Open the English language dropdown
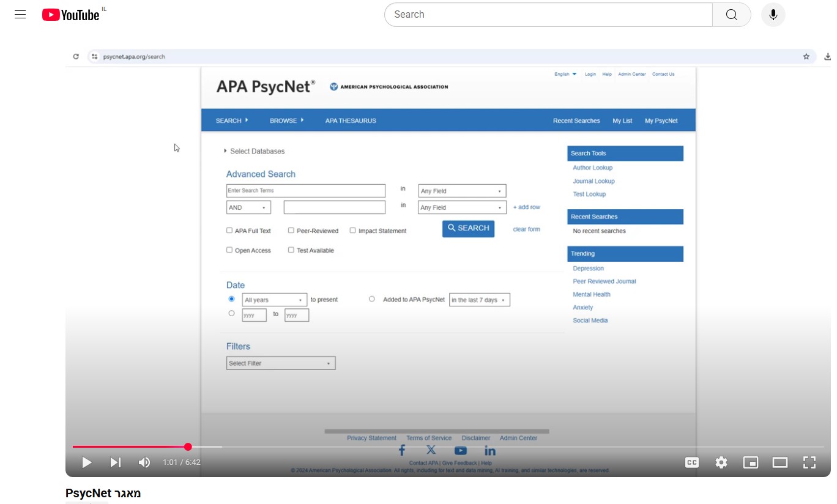 [x=565, y=74]
